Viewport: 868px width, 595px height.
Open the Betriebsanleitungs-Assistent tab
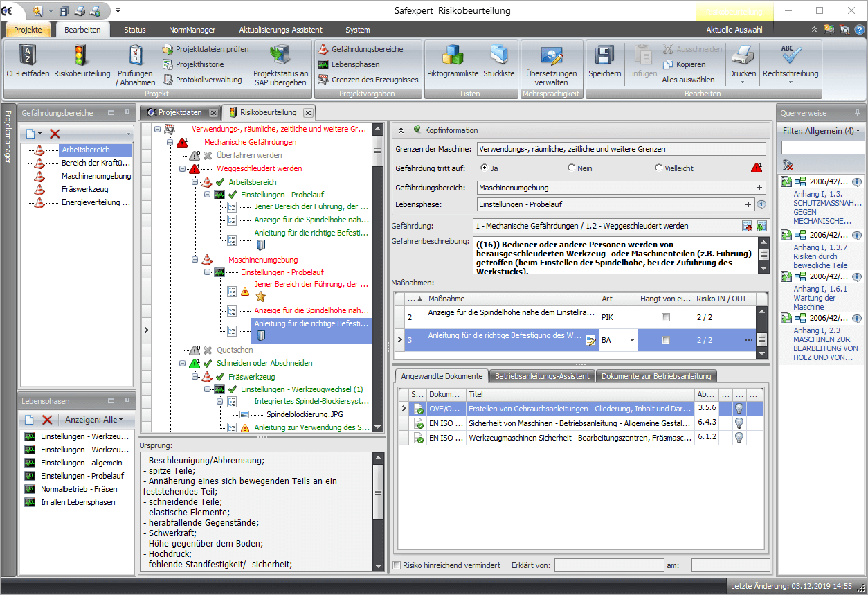click(x=541, y=376)
